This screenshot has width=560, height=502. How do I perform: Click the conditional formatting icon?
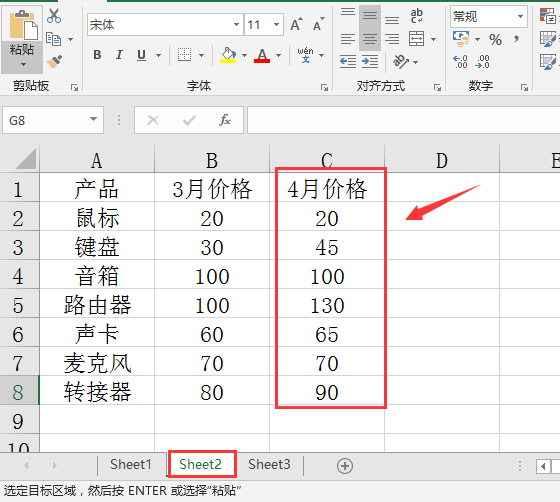pyautogui.click(x=548, y=16)
